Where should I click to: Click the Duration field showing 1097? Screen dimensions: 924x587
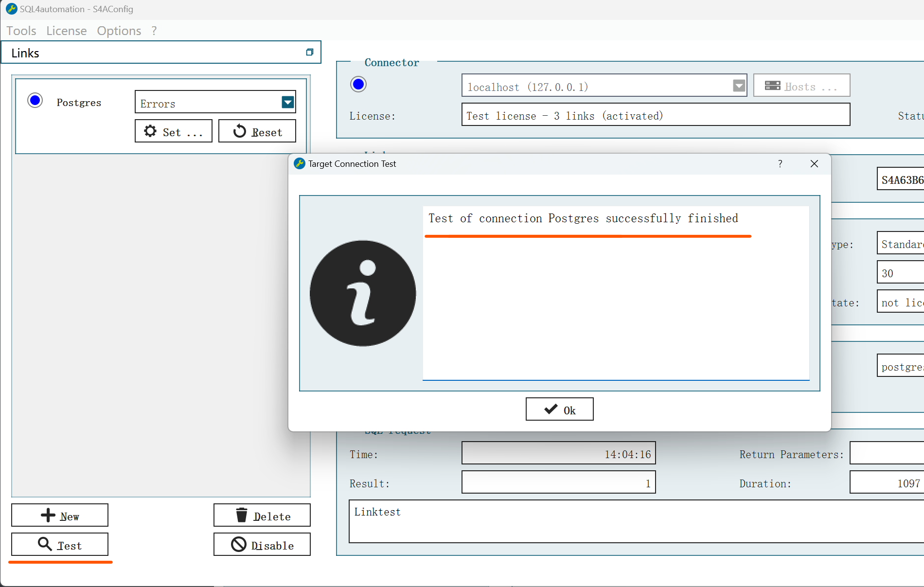pos(887,482)
